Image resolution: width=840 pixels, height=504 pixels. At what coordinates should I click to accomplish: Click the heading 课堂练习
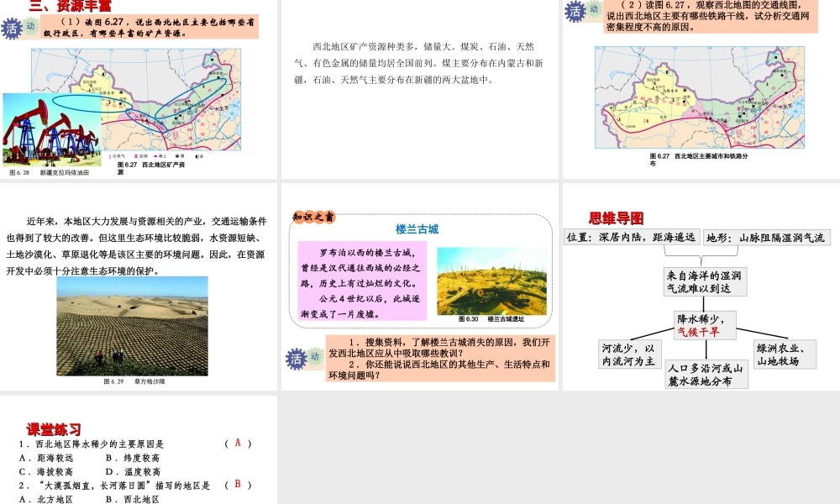54,429
